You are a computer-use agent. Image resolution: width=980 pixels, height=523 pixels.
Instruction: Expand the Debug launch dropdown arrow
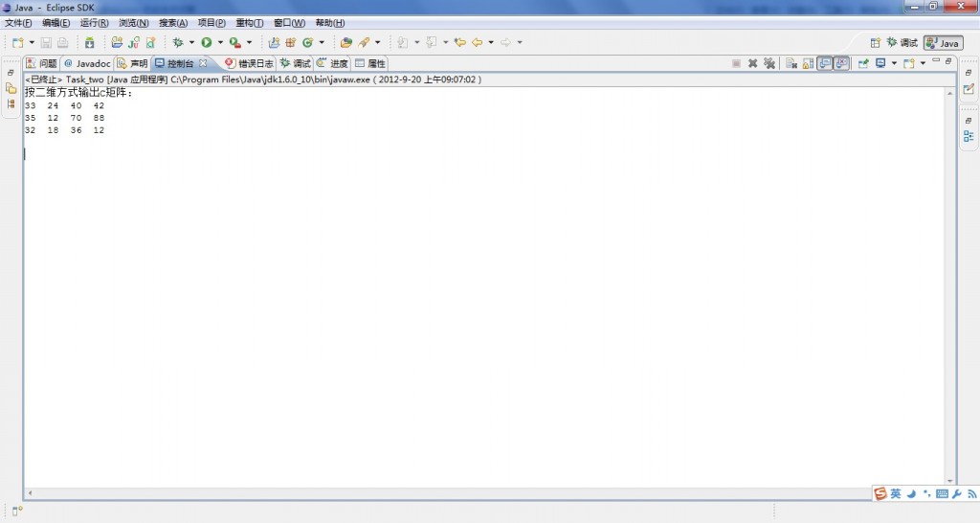click(x=191, y=42)
